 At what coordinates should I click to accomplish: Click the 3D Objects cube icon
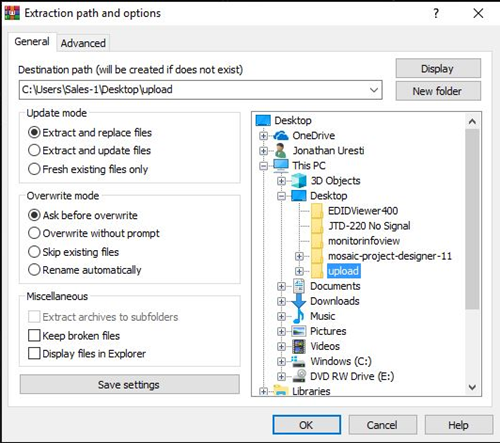click(299, 181)
